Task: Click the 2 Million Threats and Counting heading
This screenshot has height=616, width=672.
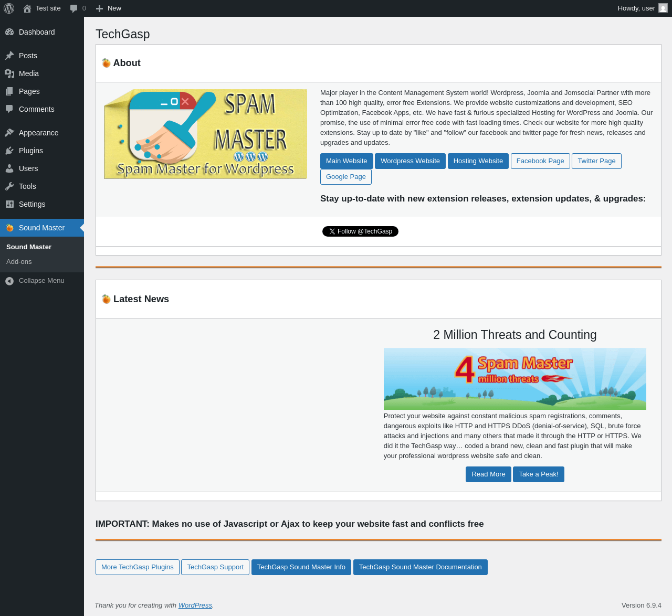Action: [515, 335]
